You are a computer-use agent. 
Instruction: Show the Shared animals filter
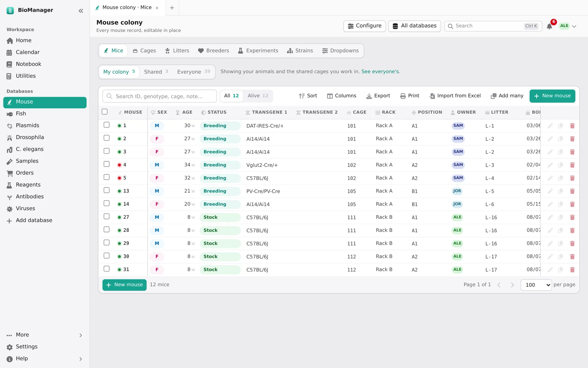[x=156, y=72]
